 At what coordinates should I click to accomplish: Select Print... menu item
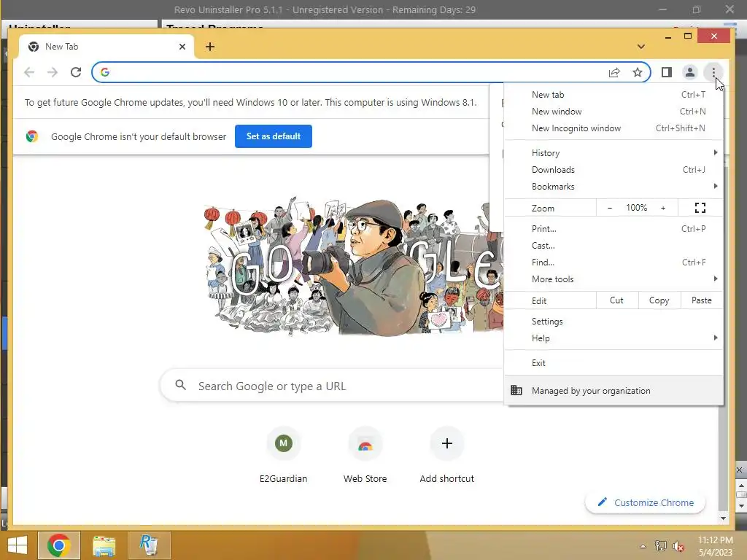(x=614, y=228)
